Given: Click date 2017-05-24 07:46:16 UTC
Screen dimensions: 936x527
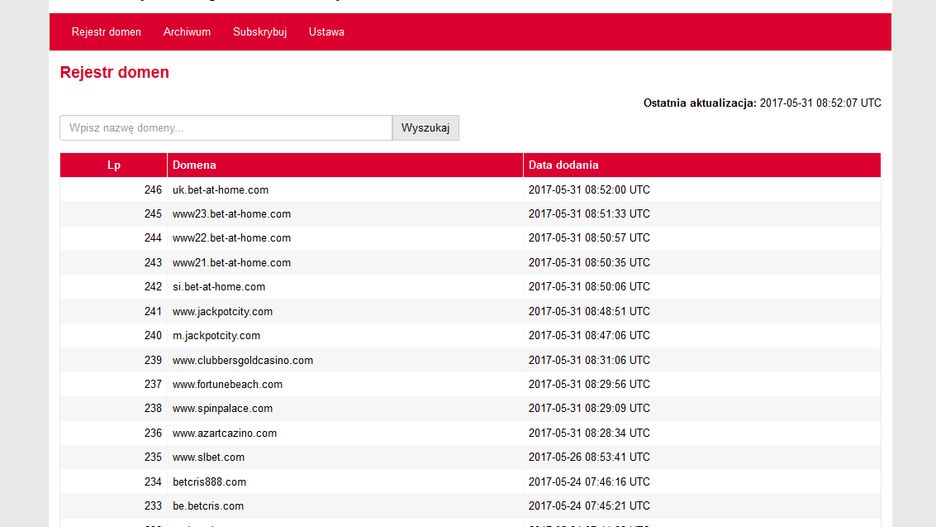Looking at the screenshot, I should 589,482.
